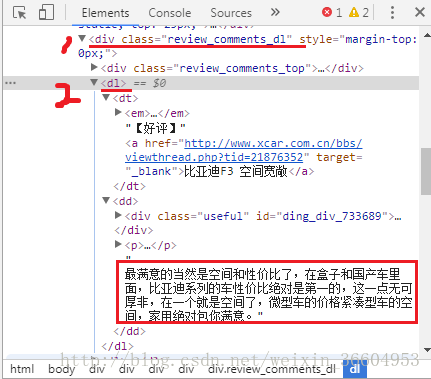Expand the em element node
This screenshot has height=379, width=431.
118,112
